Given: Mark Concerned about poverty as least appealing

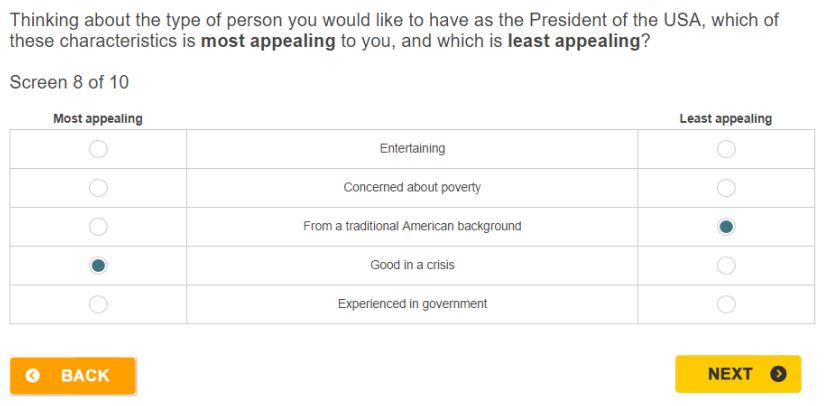Looking at the screenshot, I should point(726,188).
